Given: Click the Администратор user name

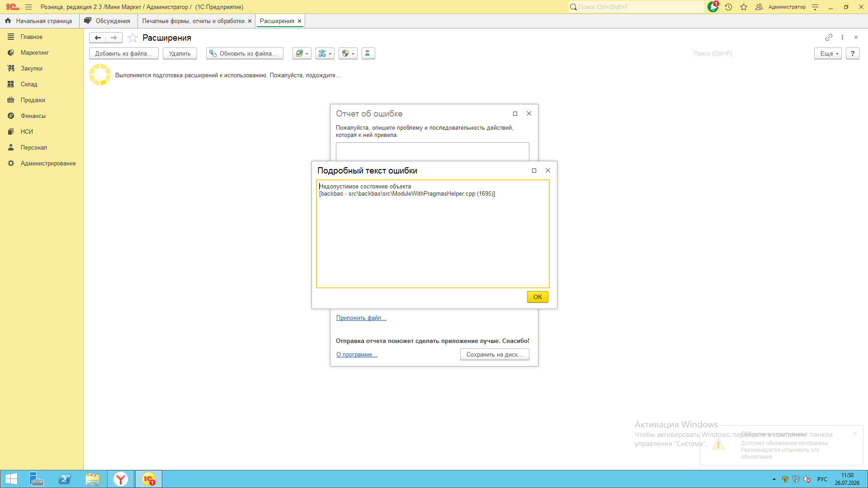Looking at the screenshot, I should point(787,7).
